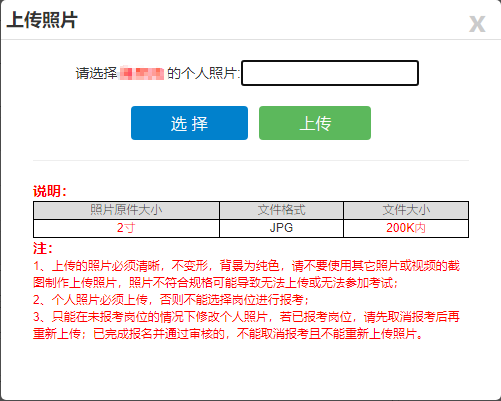This screenshot has height=401, width=501.
Task: Click the 2寸 table cell
Action: click(x=126, y=228)
